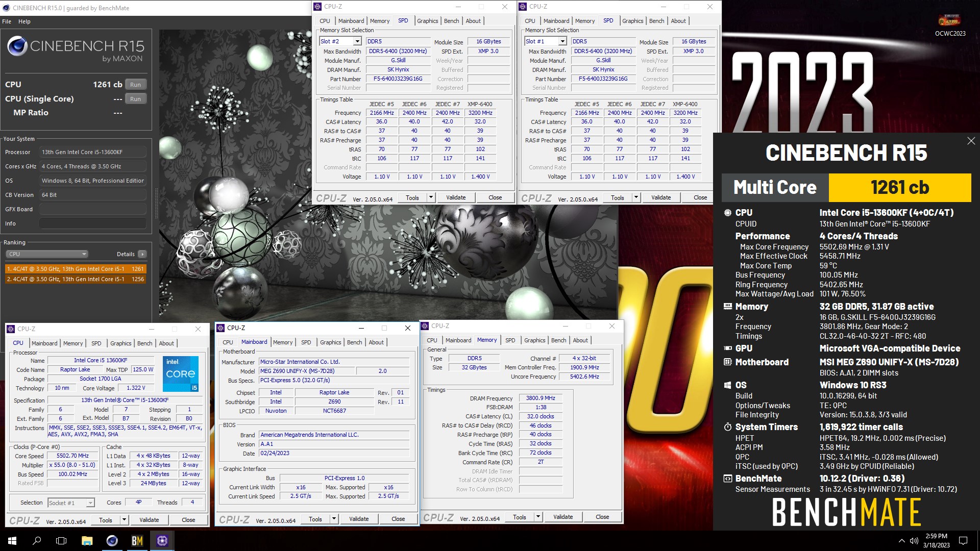This screenshot has width=980, height=551.
Task: Switch to Graphics tab in Slot #2 window
Action: click(x=427, y=21)
